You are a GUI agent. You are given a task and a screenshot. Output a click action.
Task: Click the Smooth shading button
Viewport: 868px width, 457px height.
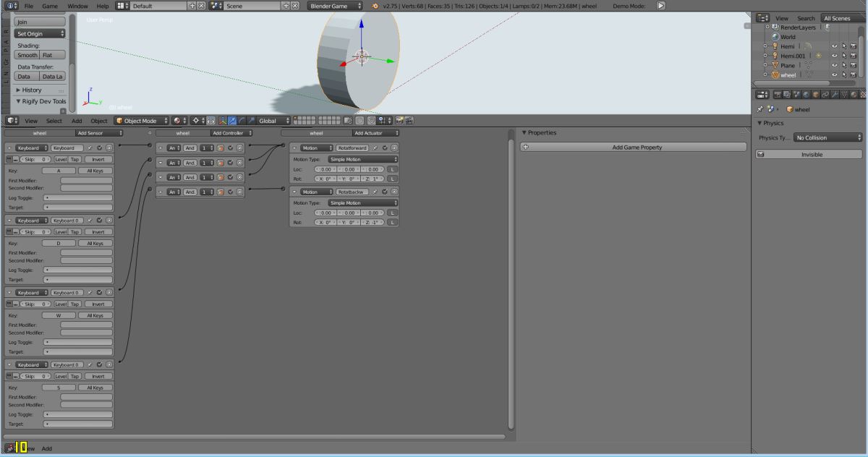(27, 55)
